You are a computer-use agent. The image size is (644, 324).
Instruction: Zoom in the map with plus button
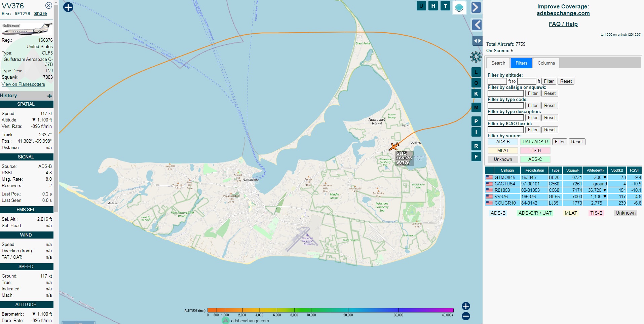click(466, 306)
